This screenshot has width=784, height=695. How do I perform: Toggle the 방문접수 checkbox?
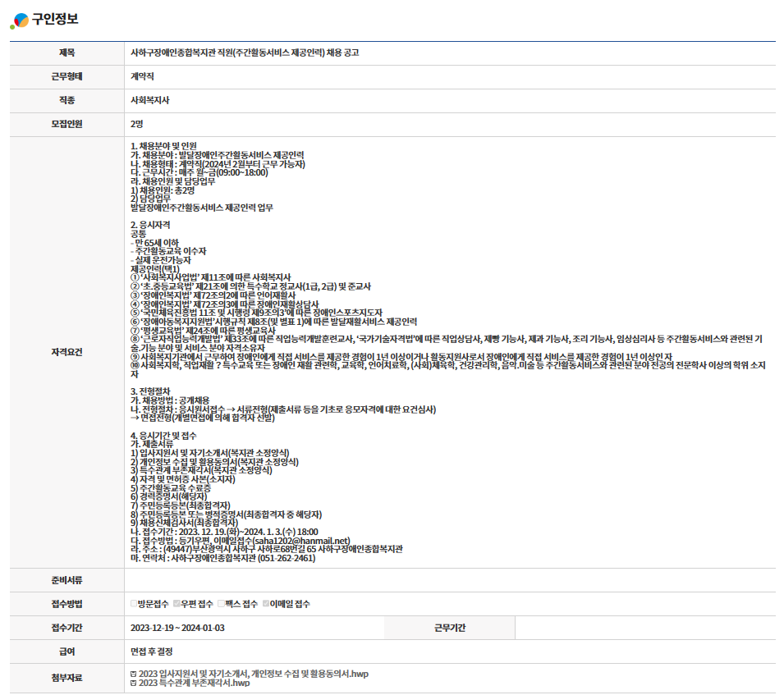(134, 604)
